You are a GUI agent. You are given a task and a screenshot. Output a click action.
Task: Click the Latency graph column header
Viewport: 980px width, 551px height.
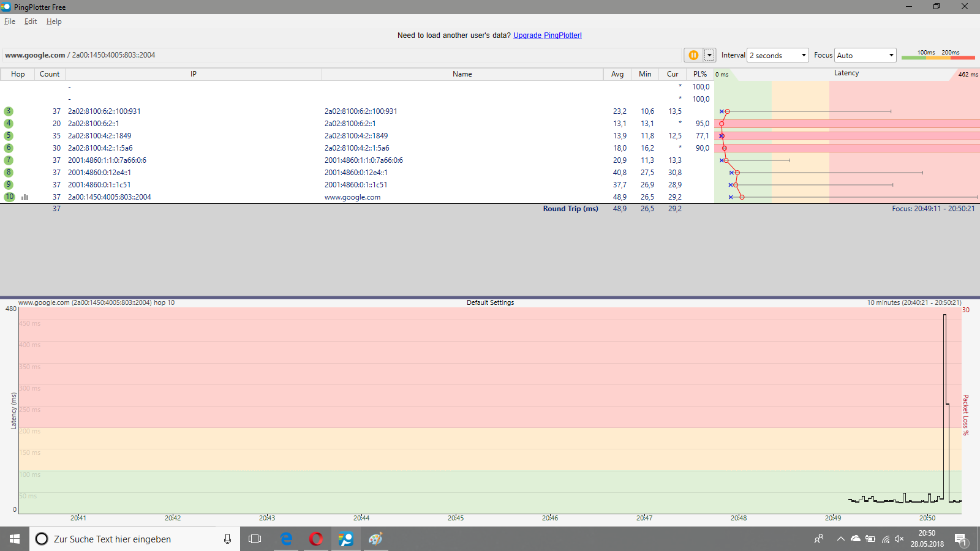point(846,73)
